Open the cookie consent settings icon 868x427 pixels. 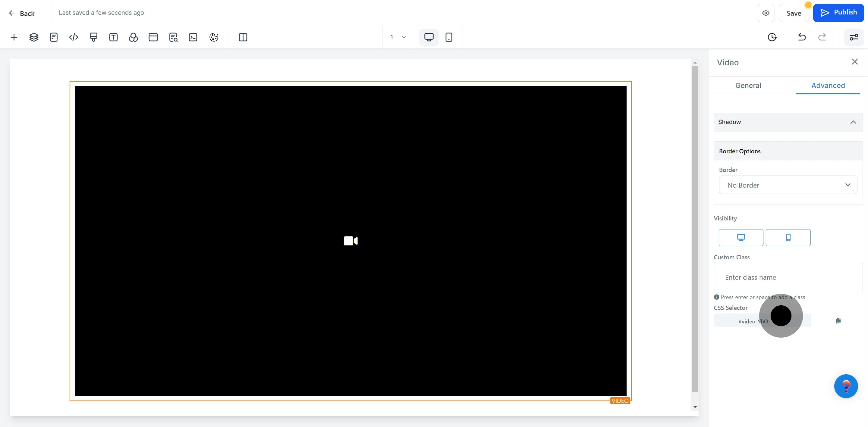[214, 37]
